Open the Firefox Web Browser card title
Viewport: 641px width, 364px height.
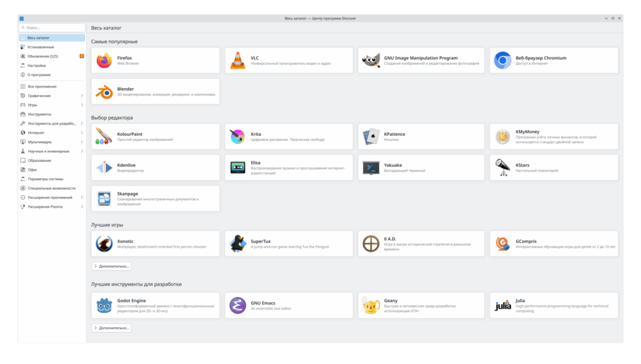pos(125,58)
